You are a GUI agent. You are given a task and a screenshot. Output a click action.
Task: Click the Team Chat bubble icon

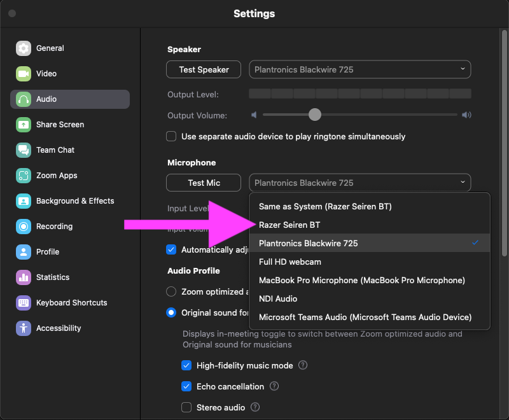(x=24, y=150)
